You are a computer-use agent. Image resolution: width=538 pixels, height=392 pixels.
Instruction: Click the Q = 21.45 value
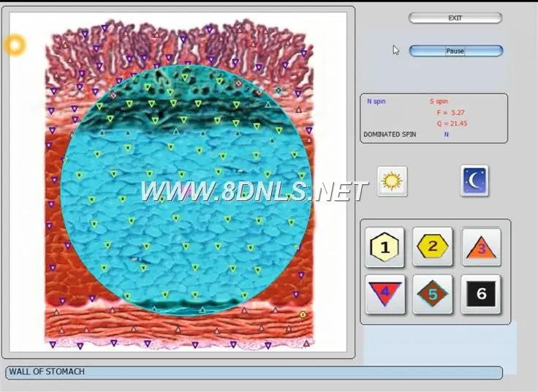click(452, 124)
